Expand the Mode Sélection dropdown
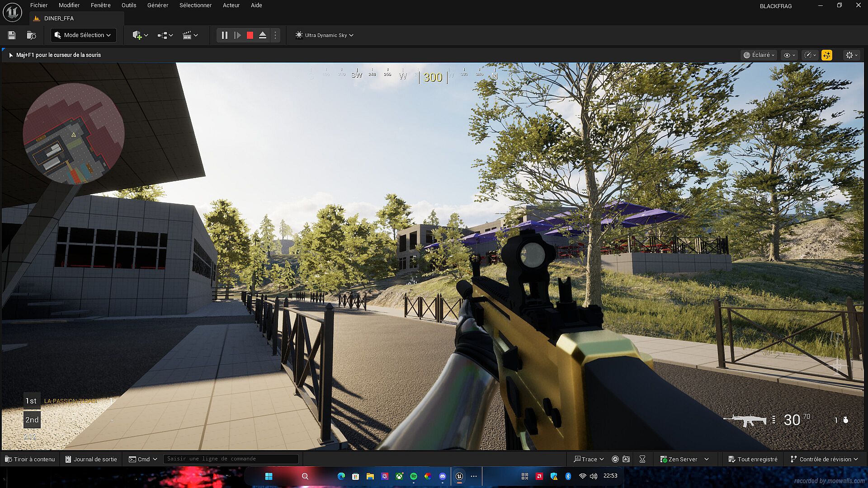Image resolution: width=868 pixels, height=488 pixels. coord(84,35)
